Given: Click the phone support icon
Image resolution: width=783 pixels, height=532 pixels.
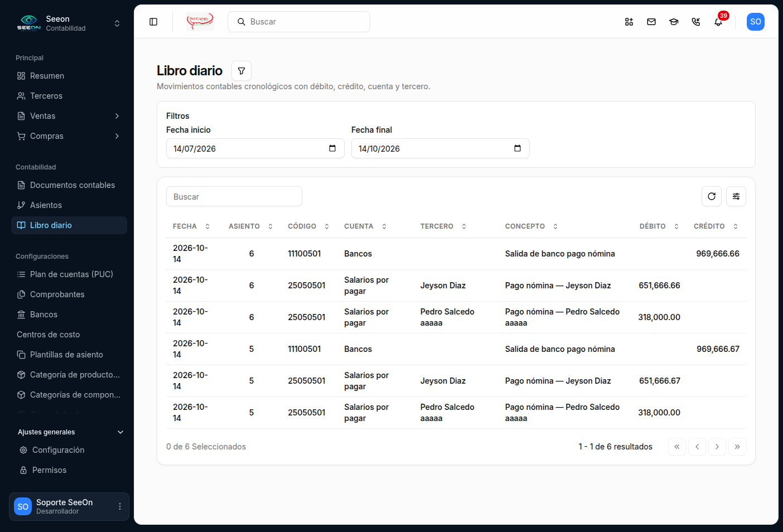Looking at the screenshot, I should pyautogui.click(x=696, y=22).
